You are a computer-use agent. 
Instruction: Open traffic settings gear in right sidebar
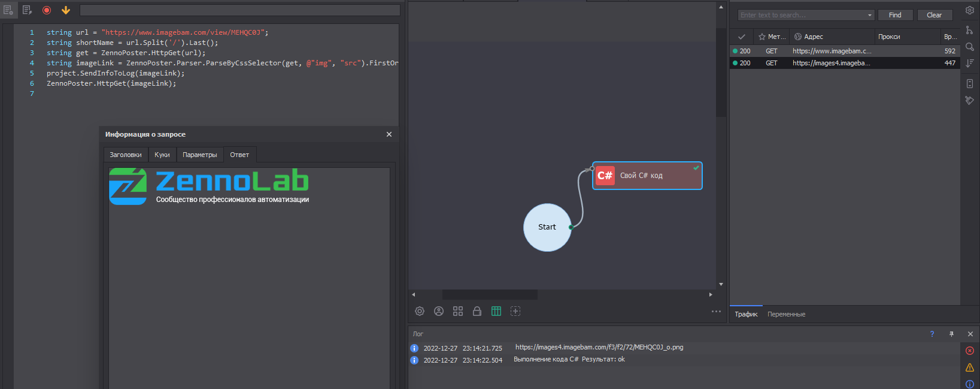[970, 10]
